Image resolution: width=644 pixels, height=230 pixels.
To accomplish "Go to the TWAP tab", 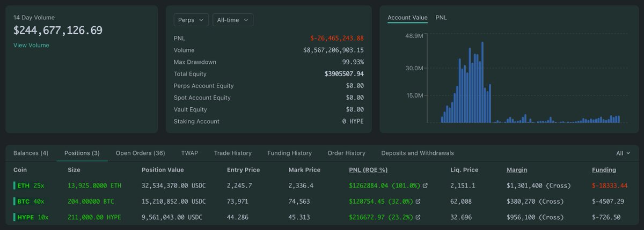I will pyautogui.click(x=189, y=153).
